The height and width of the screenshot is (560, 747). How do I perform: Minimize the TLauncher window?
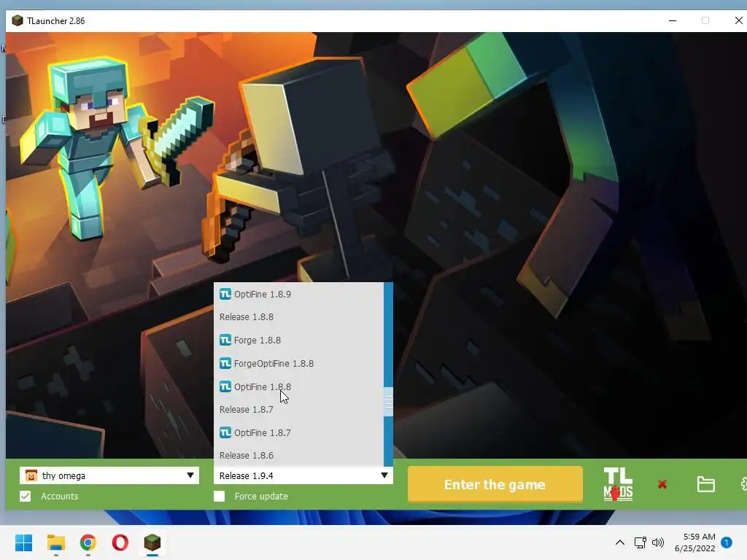tap(673, 20)
